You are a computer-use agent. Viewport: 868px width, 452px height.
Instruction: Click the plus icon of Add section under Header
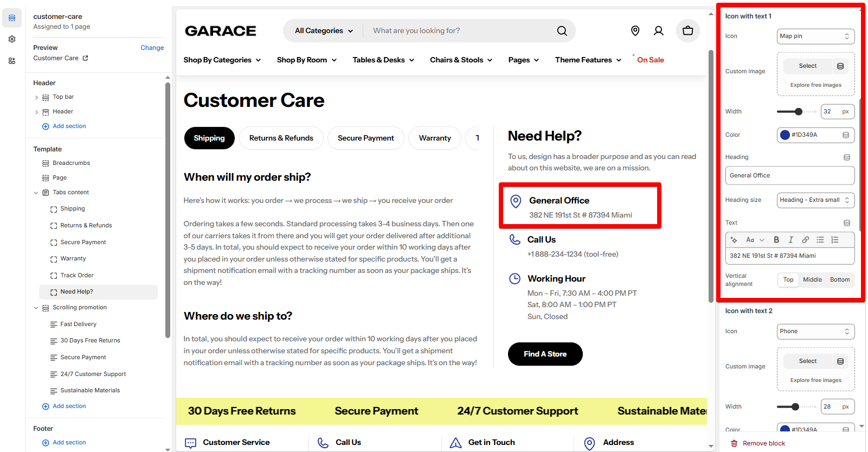(x=46, y=126)
